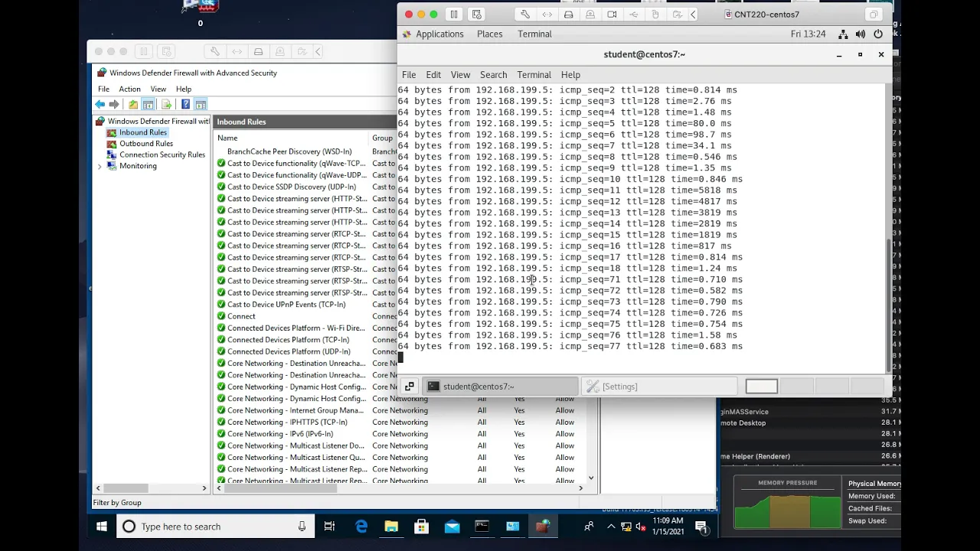Launch Microsoft Edge from taskbar
Viewport: 980px width, 551px height.
[361, 527]
